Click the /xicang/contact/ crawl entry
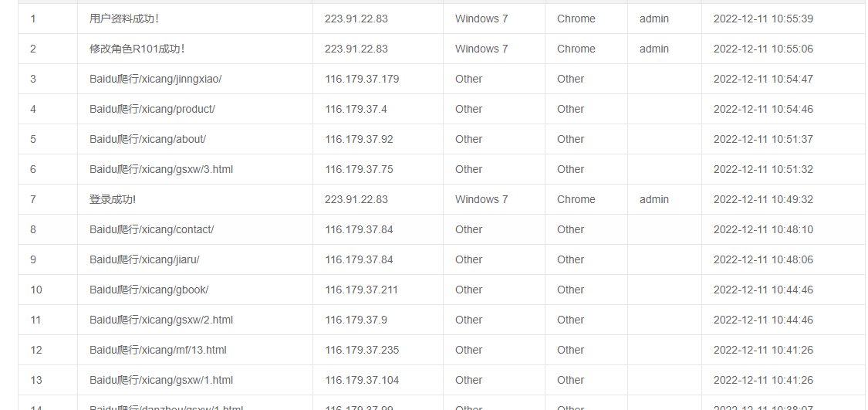 point(151,229)
